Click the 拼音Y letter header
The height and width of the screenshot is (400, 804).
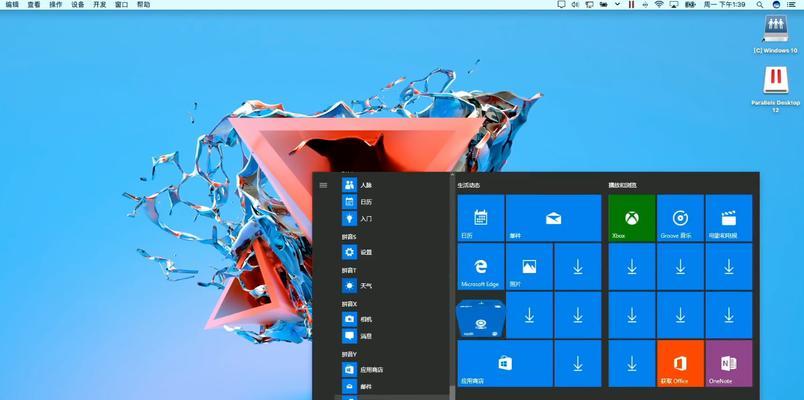[349, 354]
